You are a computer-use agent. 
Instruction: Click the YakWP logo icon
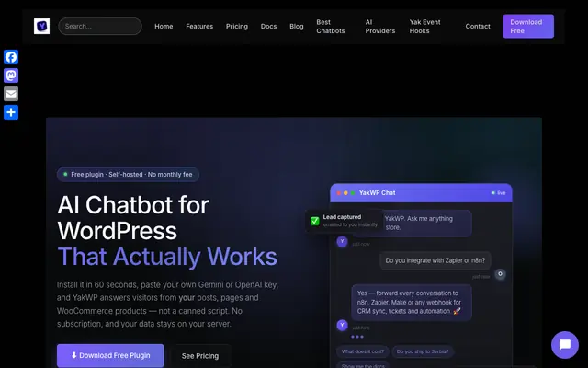pos(41,27)
